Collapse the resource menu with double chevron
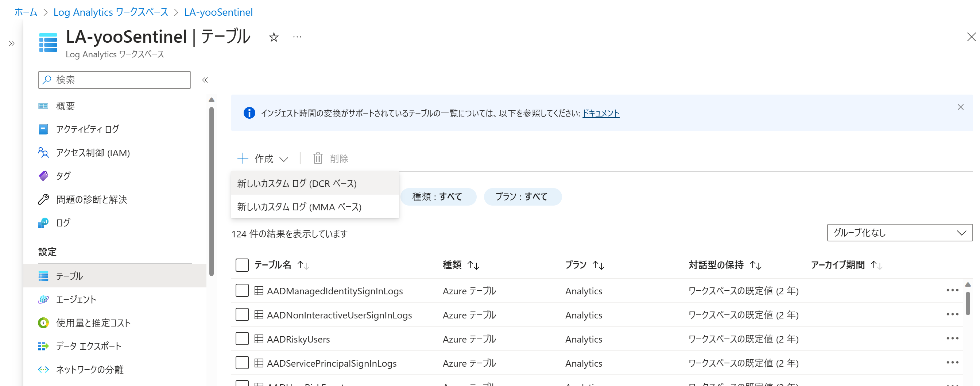Viewport: 980px width, 386px height. click(x=205, y=80)
